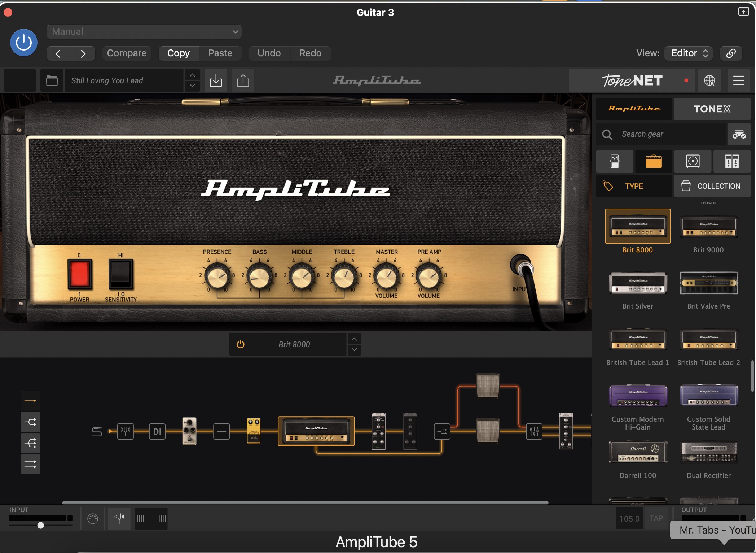Click the share preset upload icon
This screenshot has width=756, height=553.
[x=243, y=80]
